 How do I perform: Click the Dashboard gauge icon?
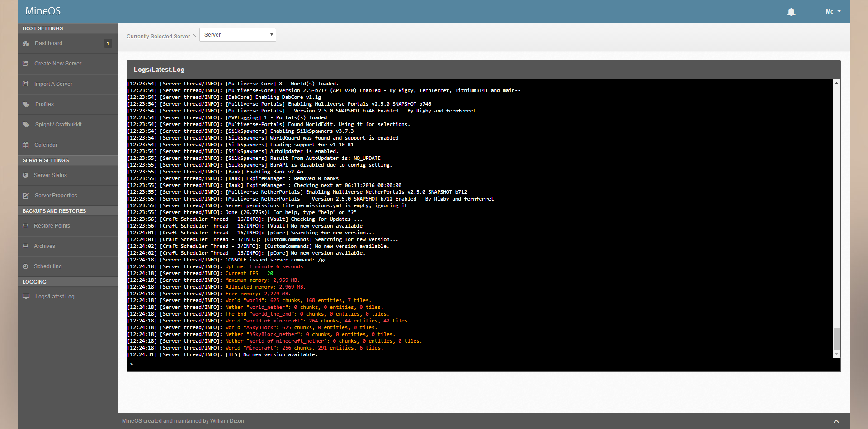(x=26, y=43)
